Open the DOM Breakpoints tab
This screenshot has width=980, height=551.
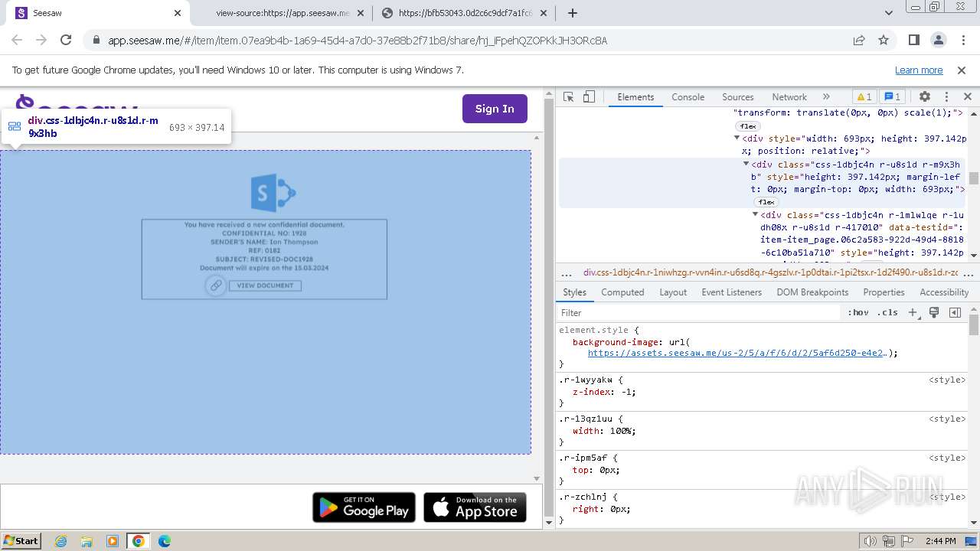point(812,292)
